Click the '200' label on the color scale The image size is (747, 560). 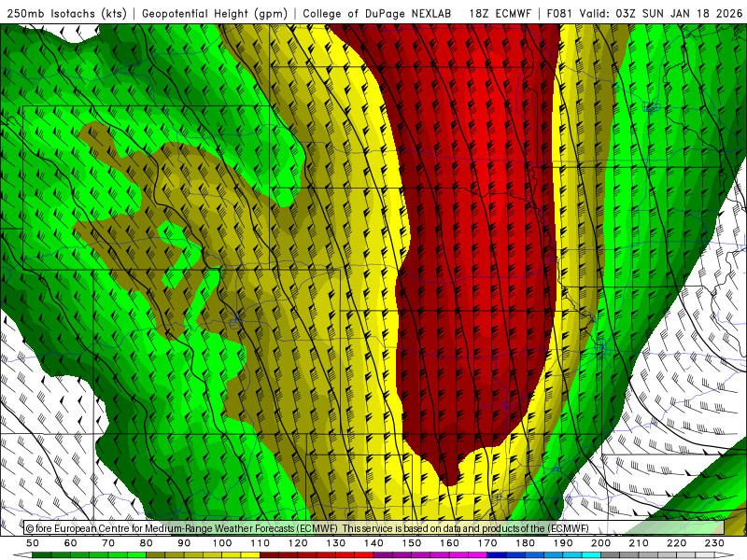[601, 543]
